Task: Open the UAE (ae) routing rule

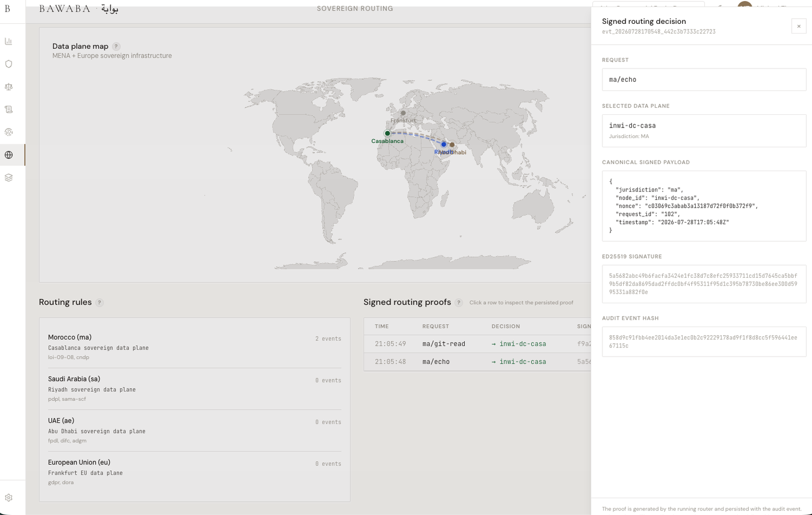Action: tap(194, 430)
